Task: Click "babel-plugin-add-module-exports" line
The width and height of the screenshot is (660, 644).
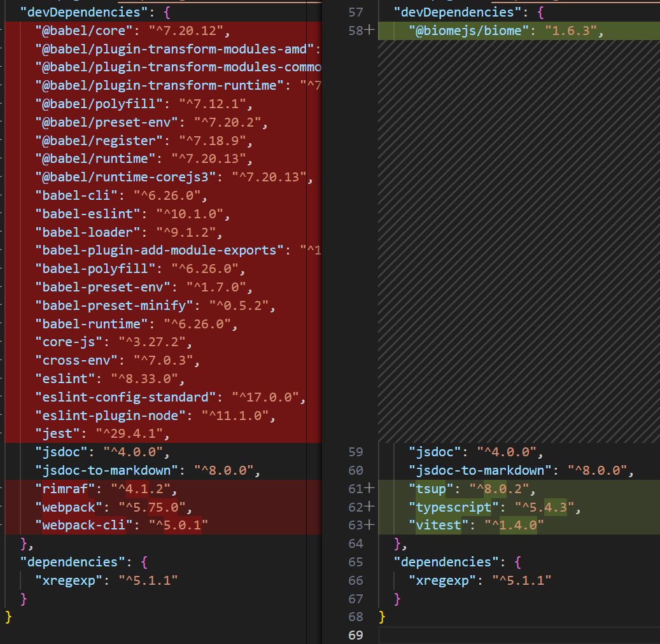Action: coord(178,251)
